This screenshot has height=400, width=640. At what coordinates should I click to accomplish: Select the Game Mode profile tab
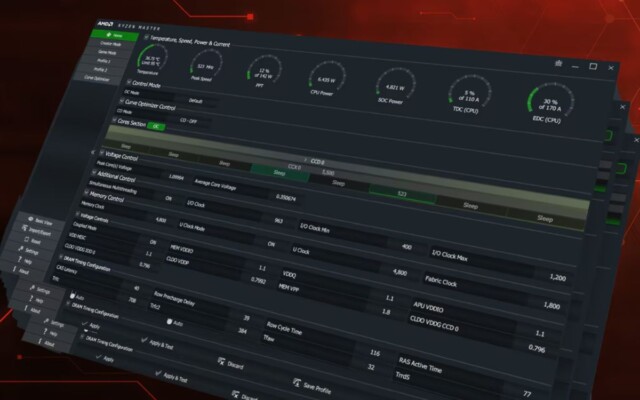pyautogui.click(x=107, y=52)
